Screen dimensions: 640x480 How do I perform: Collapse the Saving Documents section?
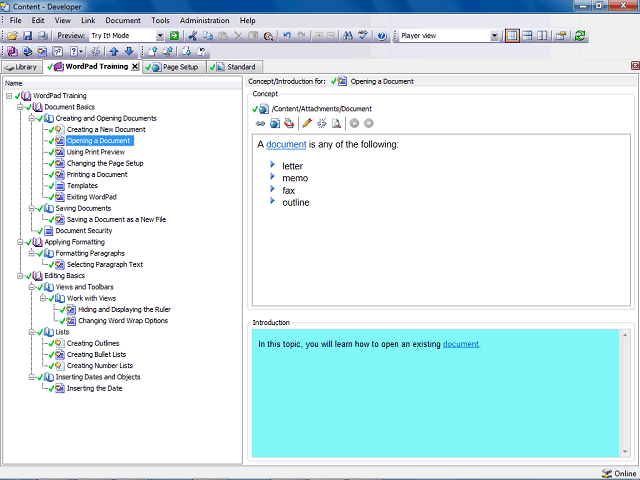pos(31,208)
